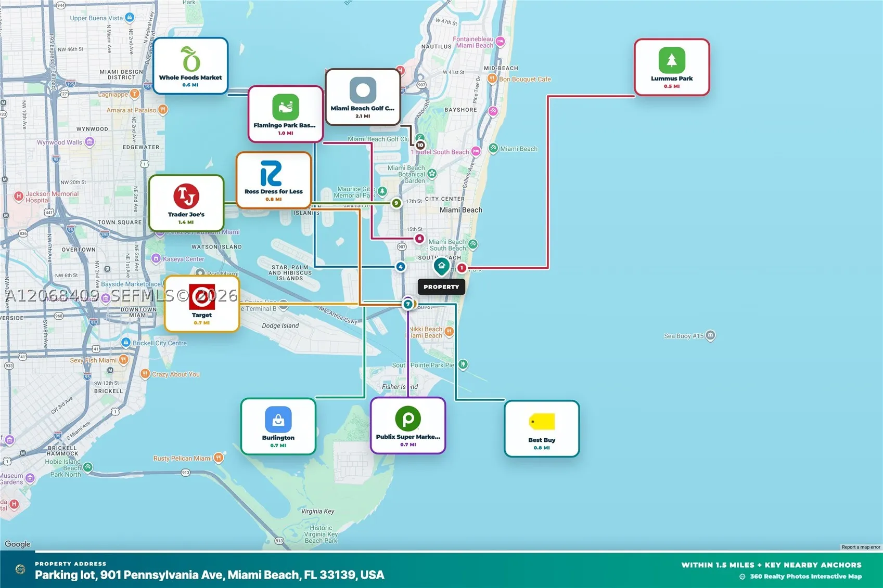Image resolution: width=883 pixels, height=588 pixels.
Task: Click the Mid-Beach neighborhood label
Action: point(501,68)
